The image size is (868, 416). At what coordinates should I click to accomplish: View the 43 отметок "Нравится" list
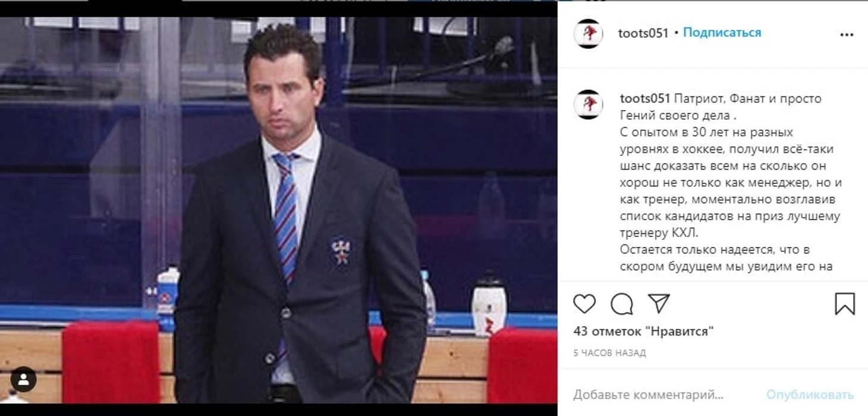point(643,331)
